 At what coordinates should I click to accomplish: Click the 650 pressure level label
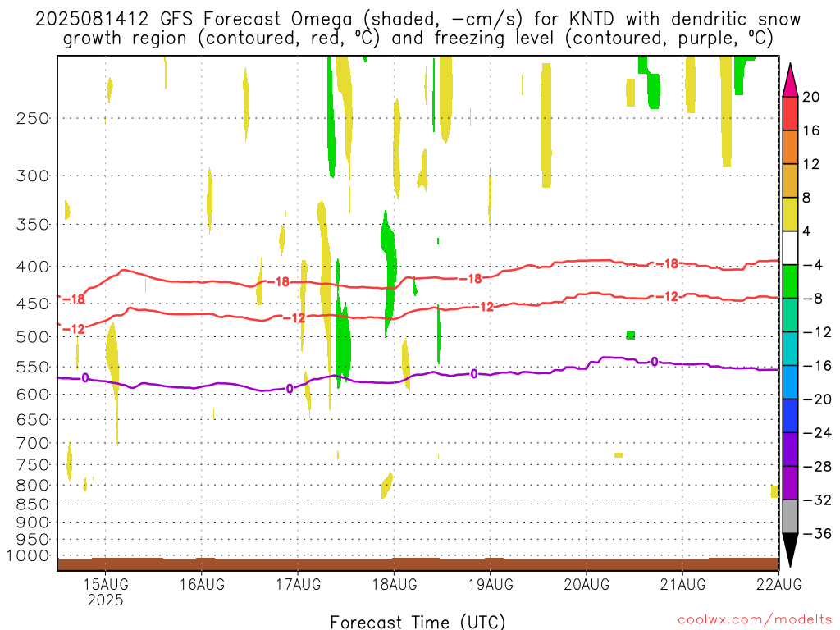pos(33,419)
